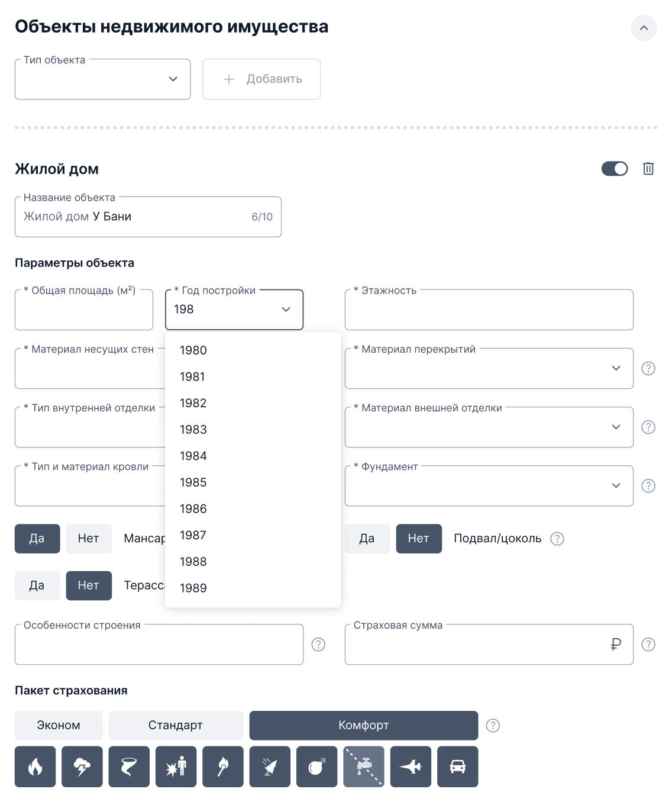Viewport: 672px width, 805px height.
Task: Enable the water damage risk icon
Action: click(x=363, y=767)
